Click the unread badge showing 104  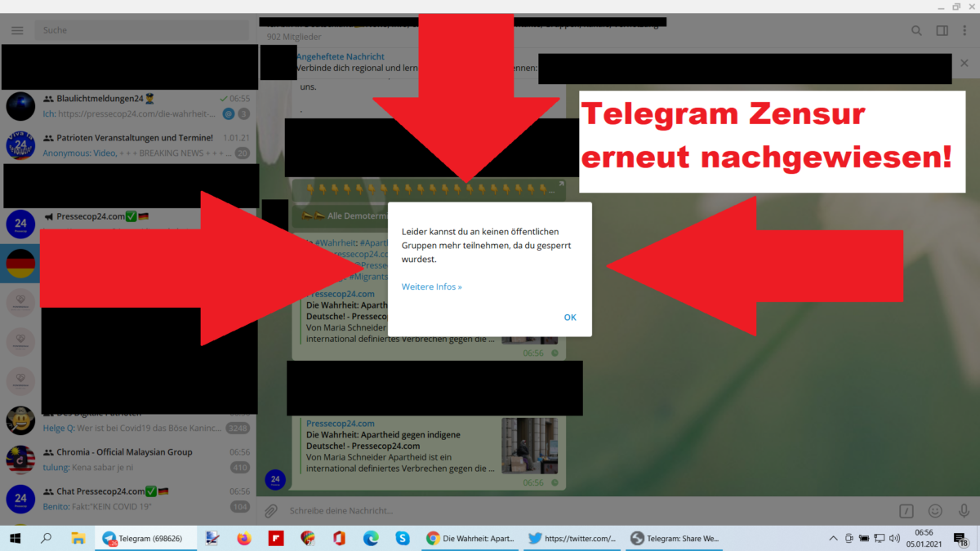(x=240, y=507)
